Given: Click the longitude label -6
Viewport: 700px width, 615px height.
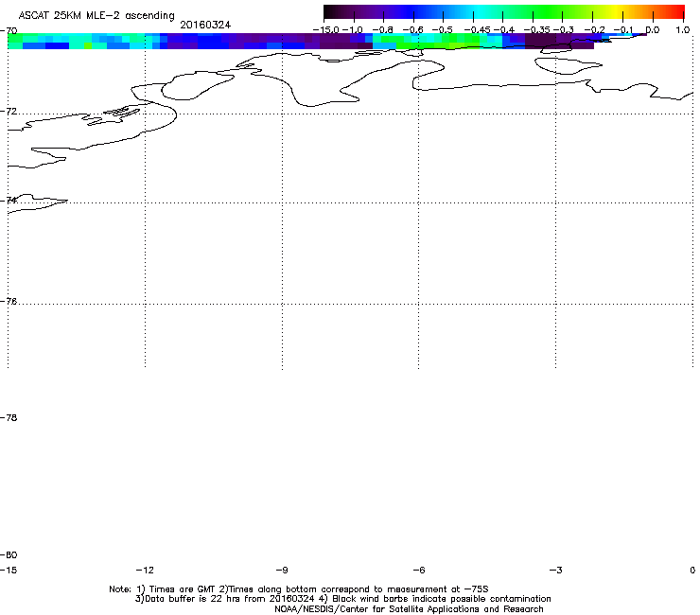Looking at the screenshot, I should pyautogui.click(x=419, y=570).
